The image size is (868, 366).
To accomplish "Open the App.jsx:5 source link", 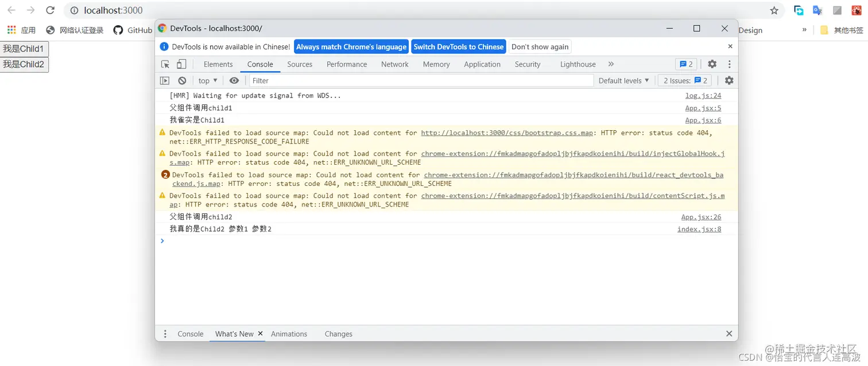I will pyautogui.click(x=703, y=108).
